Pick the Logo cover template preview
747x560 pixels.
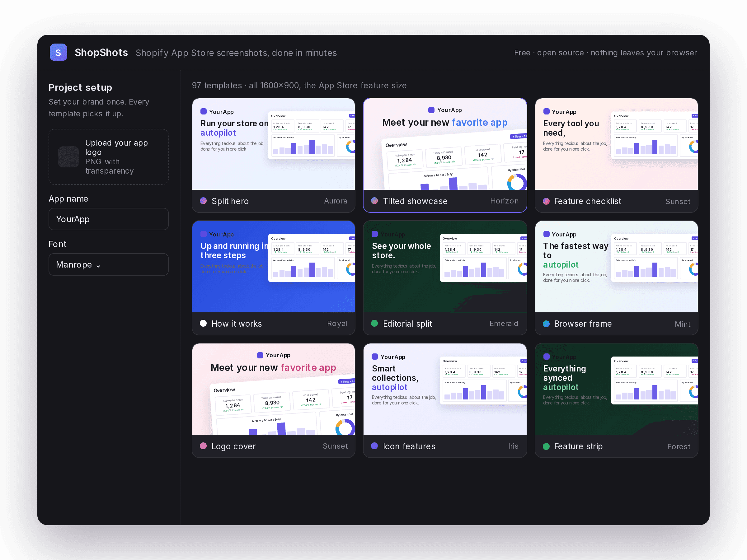tap(274, 389)
